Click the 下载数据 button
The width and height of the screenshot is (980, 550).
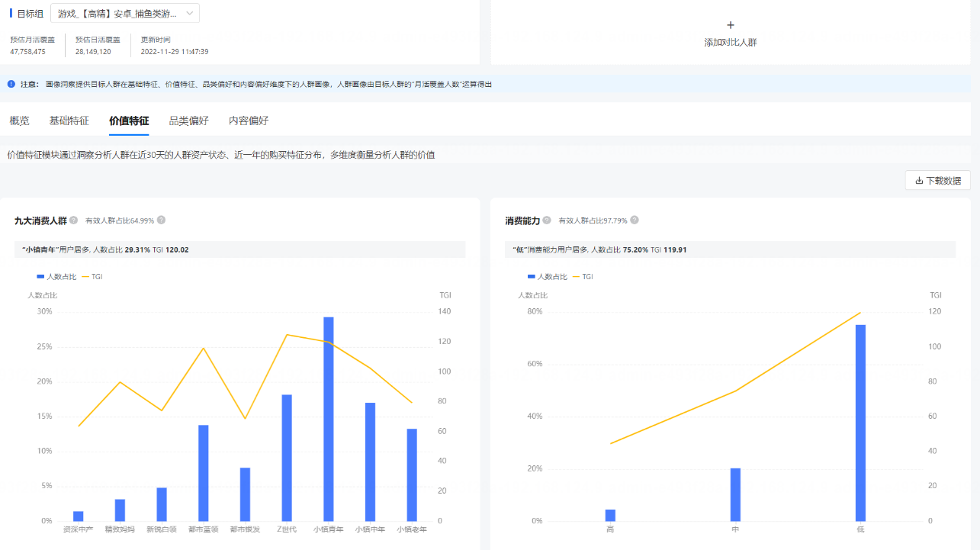(937, 181)
